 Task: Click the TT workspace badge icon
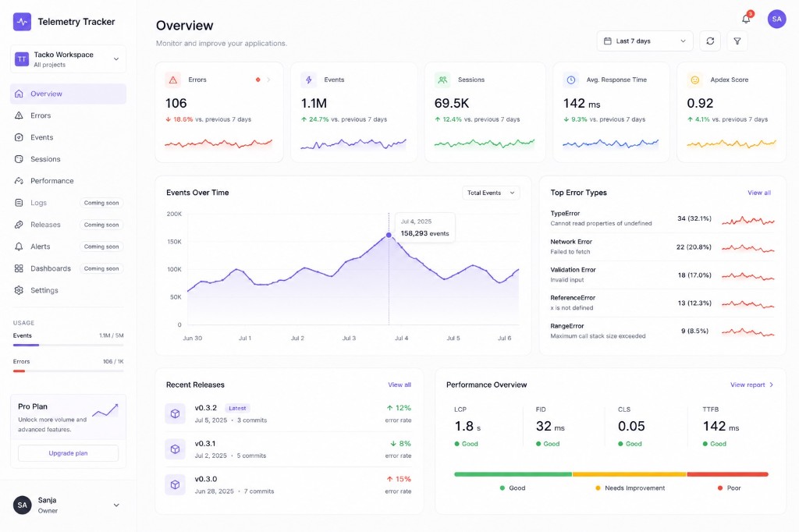(x=22, y=59)
